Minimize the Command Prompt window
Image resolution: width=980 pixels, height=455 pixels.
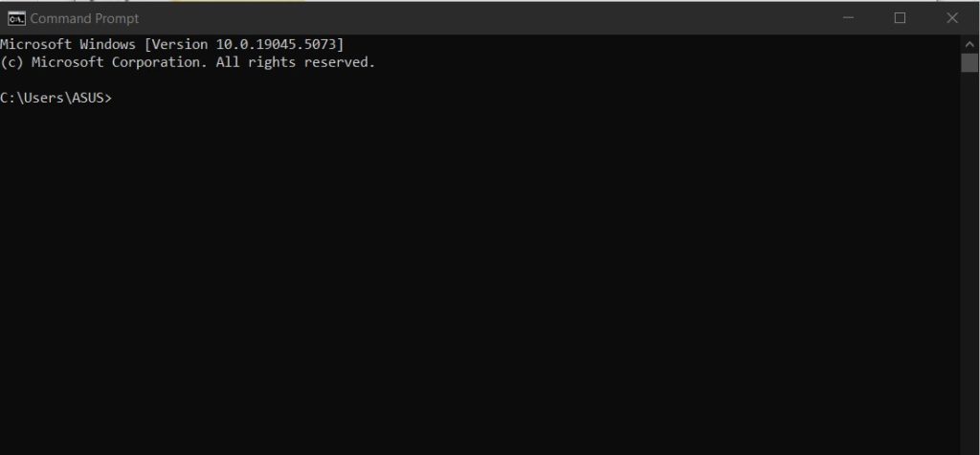(x=848, y=18)
